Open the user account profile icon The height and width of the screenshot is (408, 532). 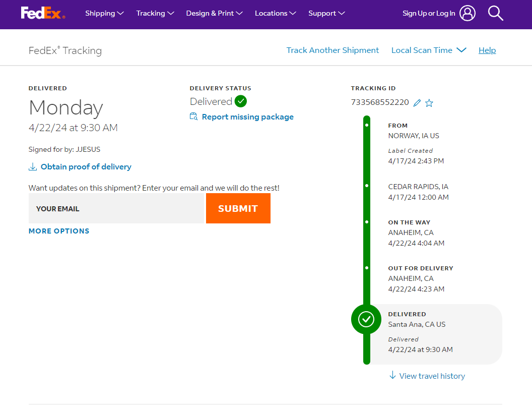[468, 13]
